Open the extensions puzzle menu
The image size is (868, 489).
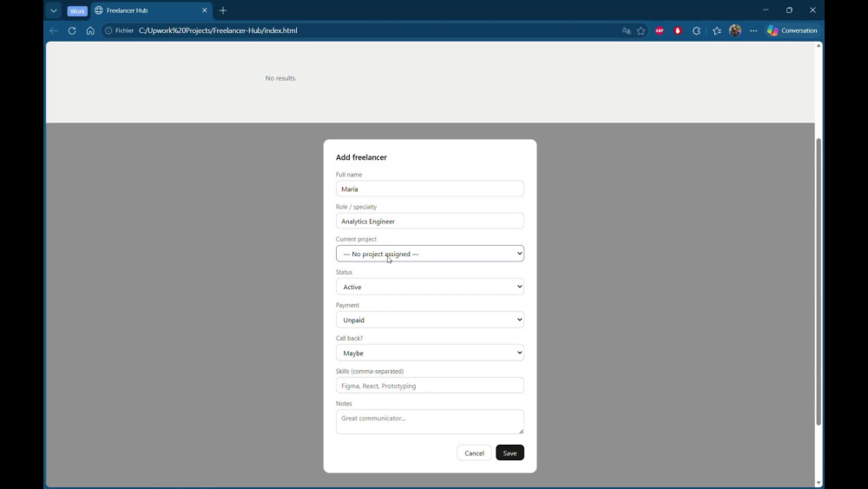click(x=696, y=30)
